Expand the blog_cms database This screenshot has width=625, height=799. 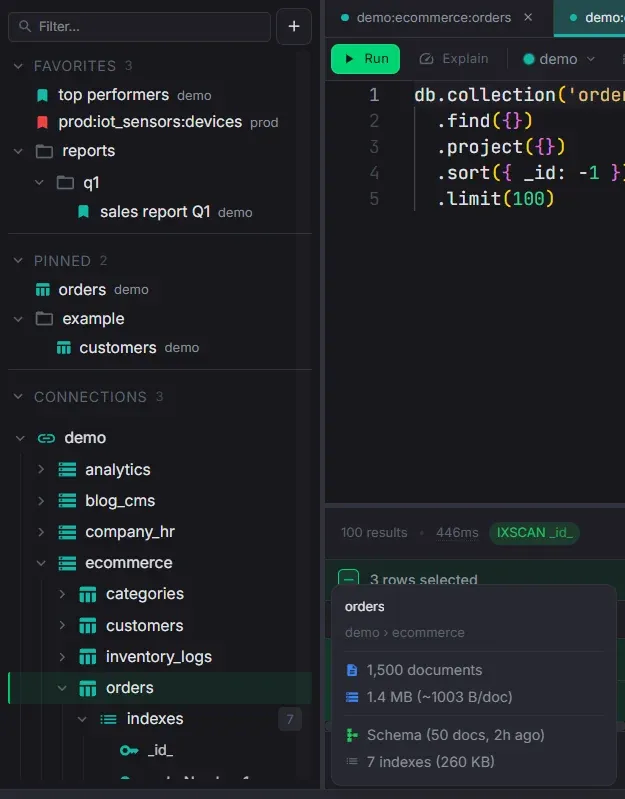coord(41,501)
